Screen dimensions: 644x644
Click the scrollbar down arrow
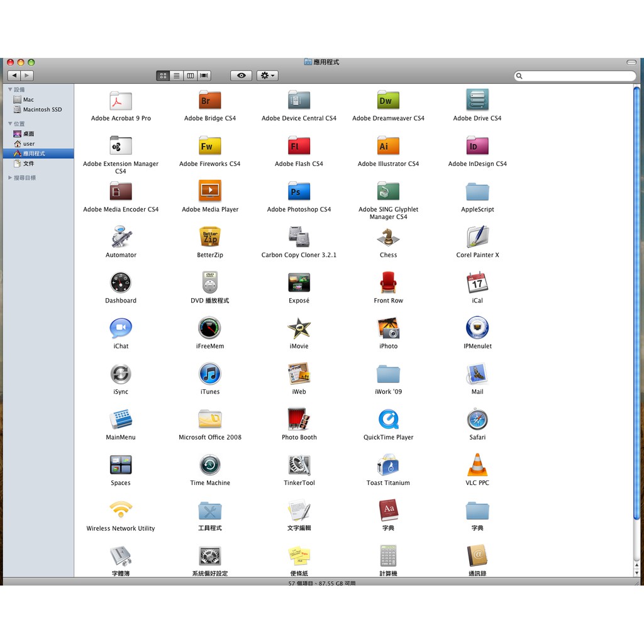point(636,573)
